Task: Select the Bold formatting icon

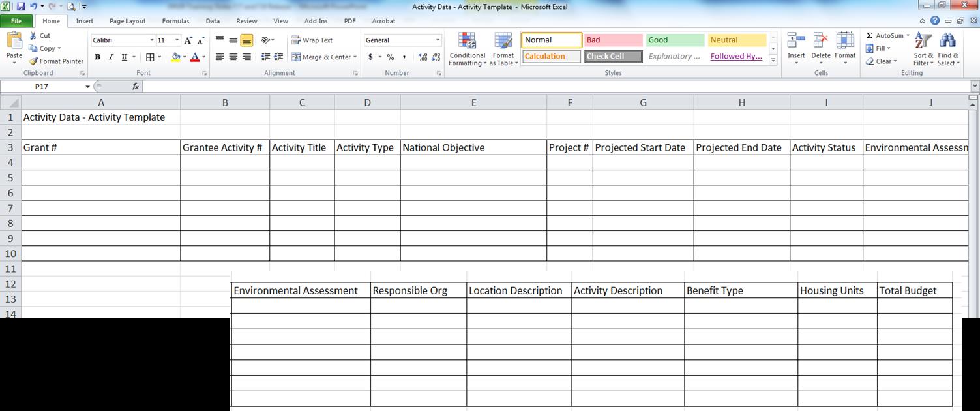Action: [x=97, y=57]
